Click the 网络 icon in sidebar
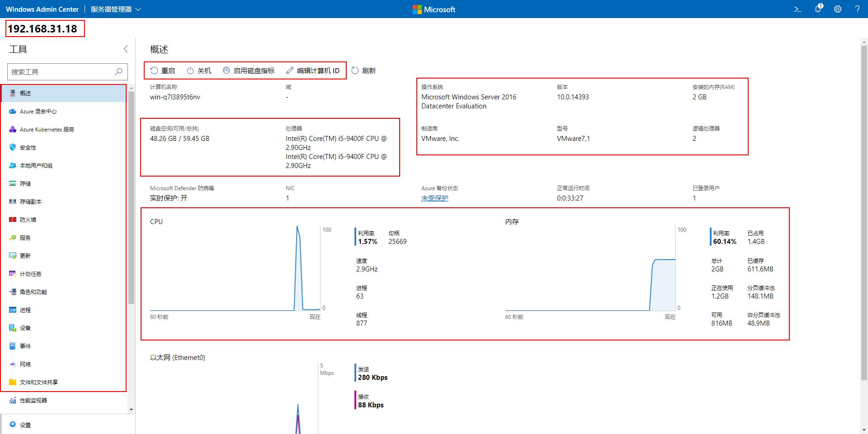 13,364
